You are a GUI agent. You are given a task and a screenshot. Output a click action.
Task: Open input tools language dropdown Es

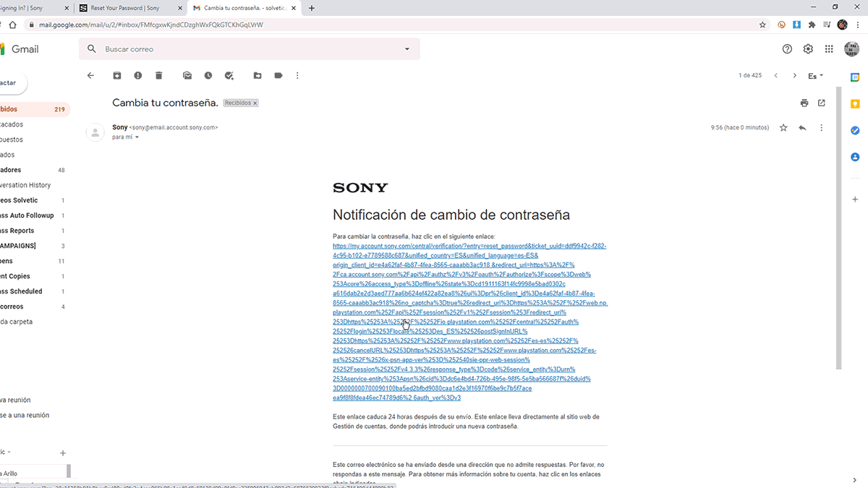pos(816,75)
